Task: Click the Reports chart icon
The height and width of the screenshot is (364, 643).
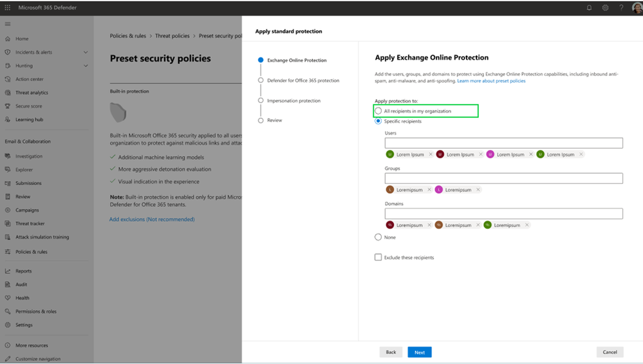Action: click(x=7, y=271)
